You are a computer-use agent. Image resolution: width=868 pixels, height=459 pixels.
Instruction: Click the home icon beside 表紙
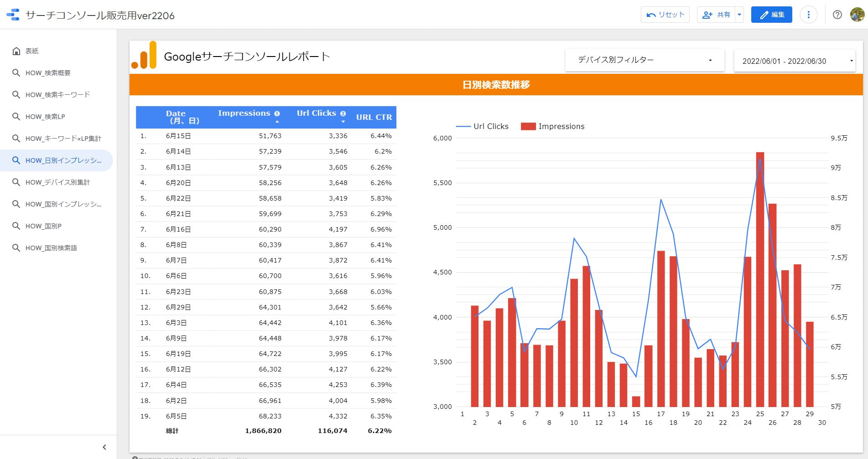16,51
